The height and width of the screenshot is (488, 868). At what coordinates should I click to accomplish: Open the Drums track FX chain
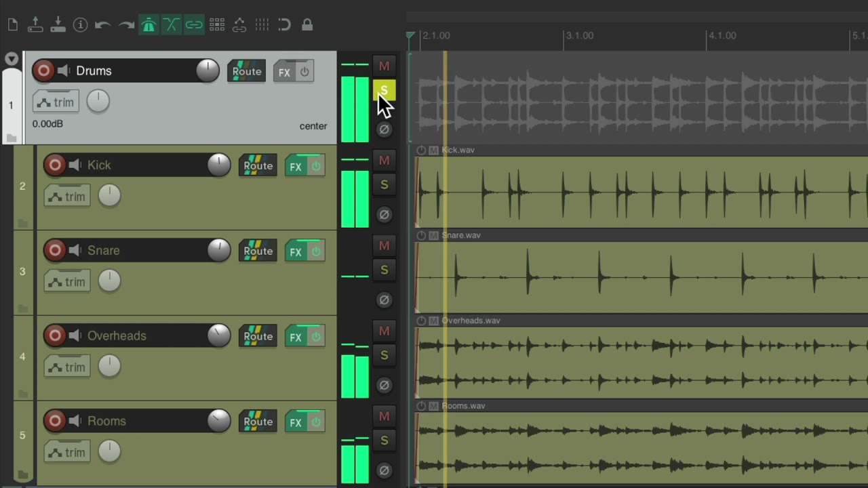pos(284,72)
